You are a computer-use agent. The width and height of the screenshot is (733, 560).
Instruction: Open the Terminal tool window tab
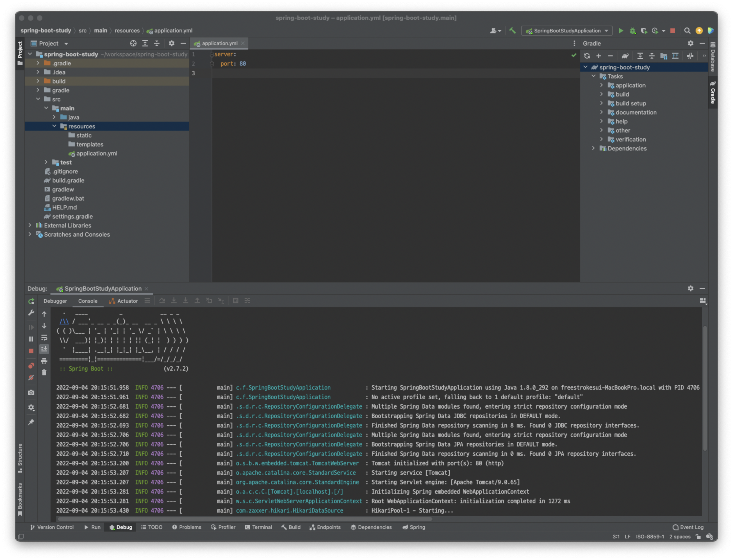pyautogui.click(x=258, y=527)
